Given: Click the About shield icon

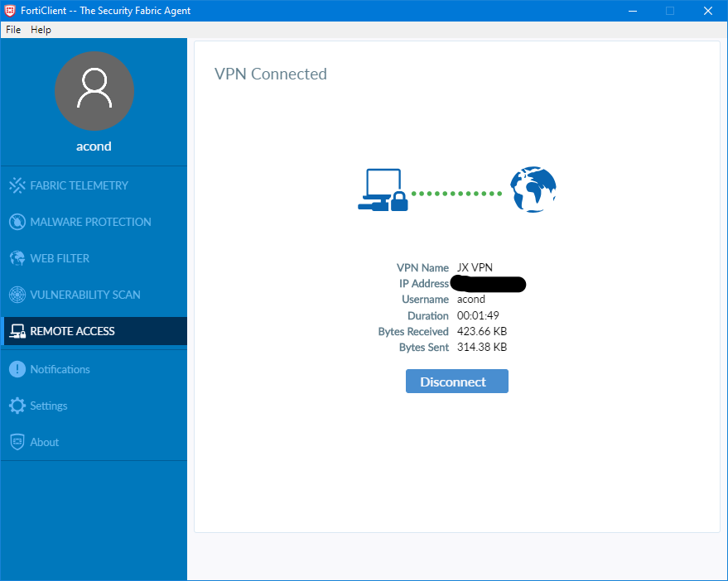Looking at the screenshot, I should tap(17, 442).
